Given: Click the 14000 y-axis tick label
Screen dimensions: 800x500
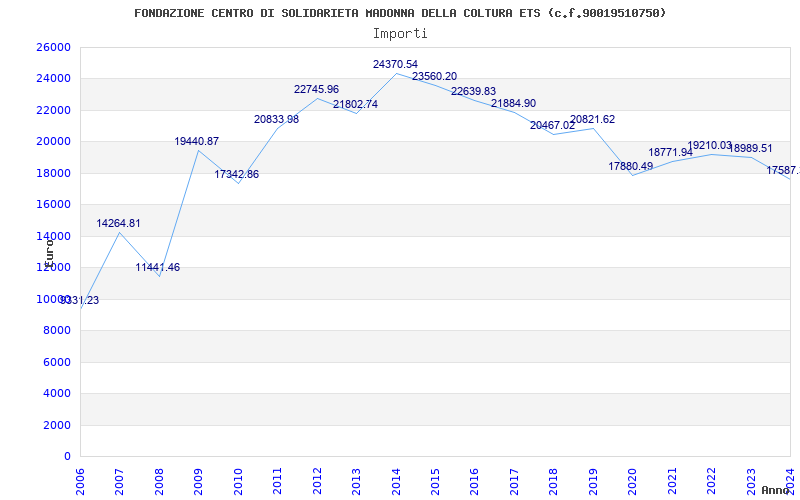Looking at the screenshot, I should pyautogui.click(x=54, y=236).
